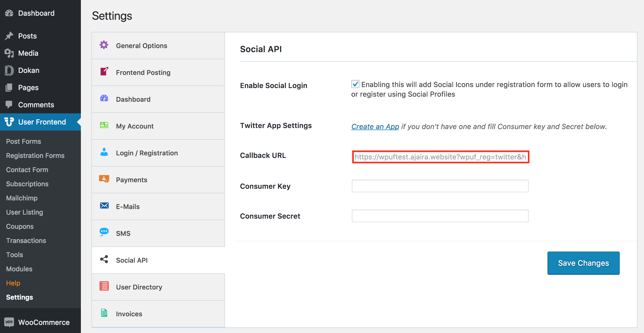Click the Callback URL input field
Viewport: 644px width, 333px height.
click(x=440, y=157)
